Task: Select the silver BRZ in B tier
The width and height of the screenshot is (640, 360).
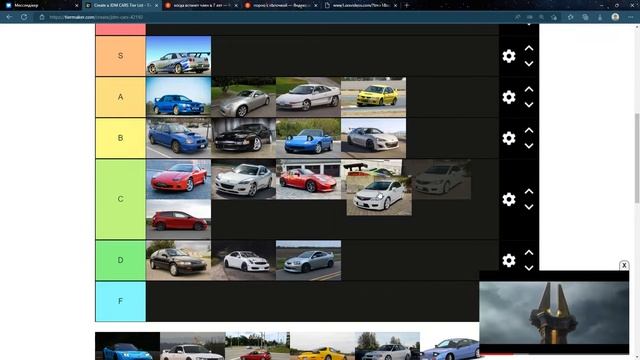Action: coord(373,138)
